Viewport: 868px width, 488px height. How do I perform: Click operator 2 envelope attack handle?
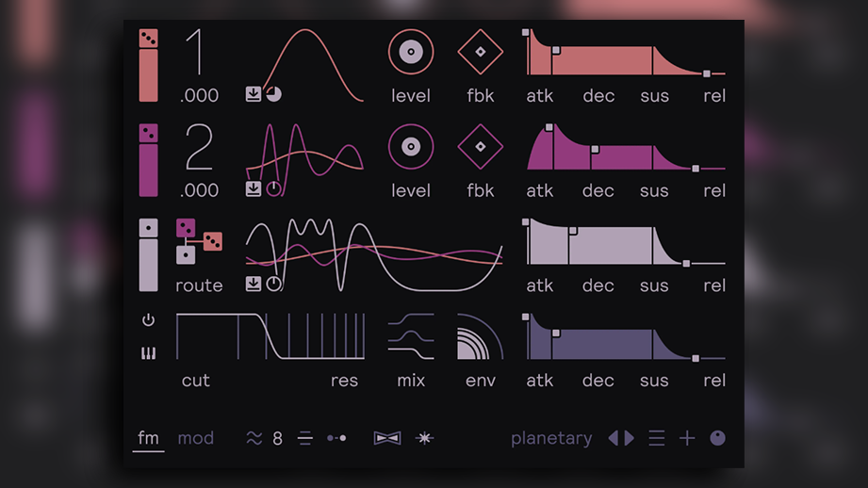[x=549, y=128]
